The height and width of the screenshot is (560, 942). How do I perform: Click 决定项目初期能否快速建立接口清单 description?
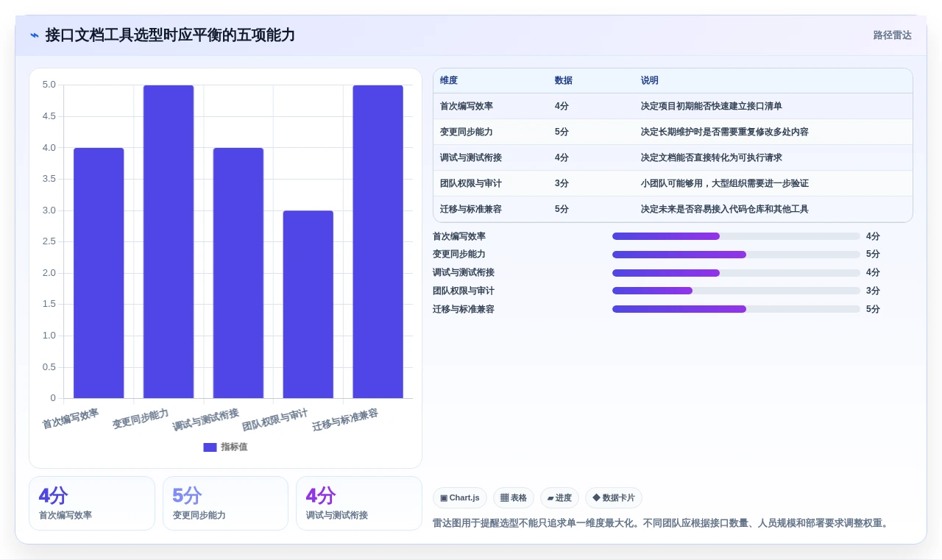tap(712, 106)
